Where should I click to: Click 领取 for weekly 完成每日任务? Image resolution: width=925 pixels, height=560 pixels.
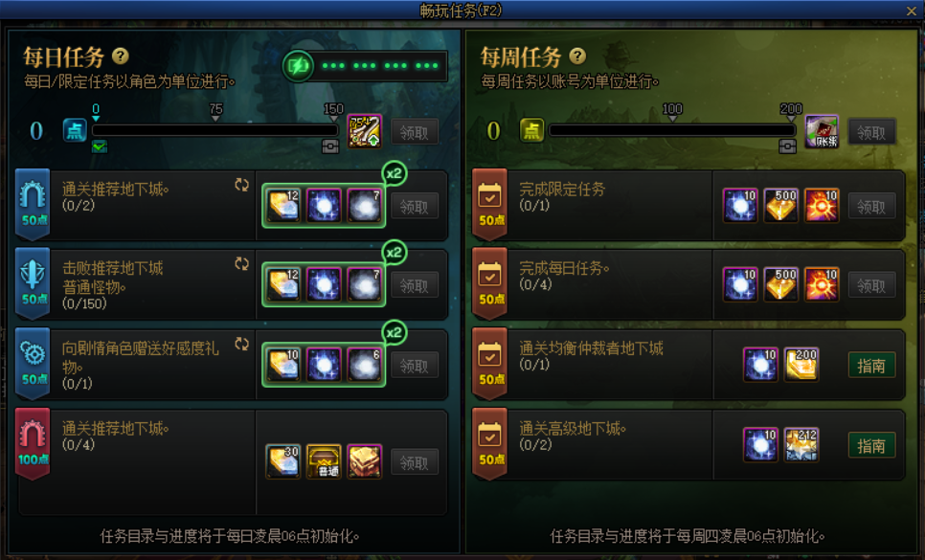[871, 286]
